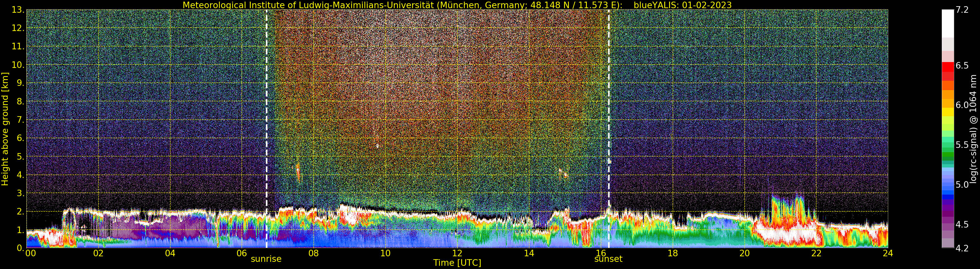Click the '04' time axis tick label

170,253
